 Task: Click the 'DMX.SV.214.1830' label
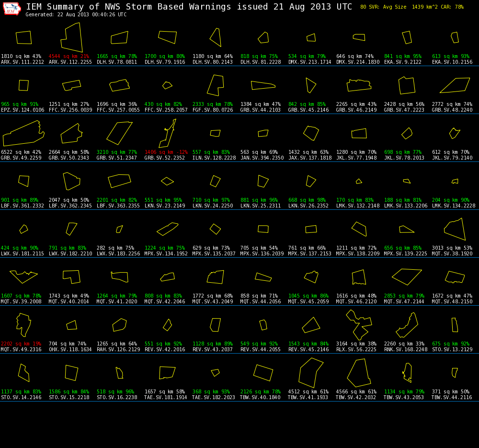click(358, 62)
